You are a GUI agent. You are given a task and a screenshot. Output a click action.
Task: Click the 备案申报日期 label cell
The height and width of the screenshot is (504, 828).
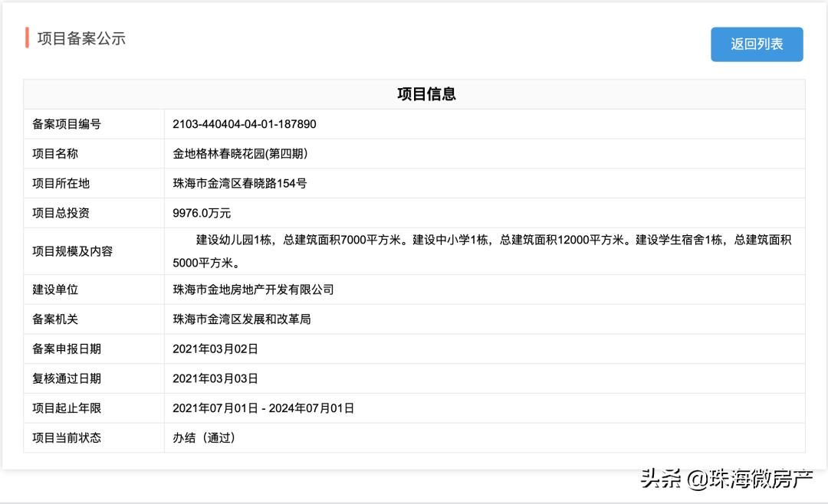click(94, 349)
